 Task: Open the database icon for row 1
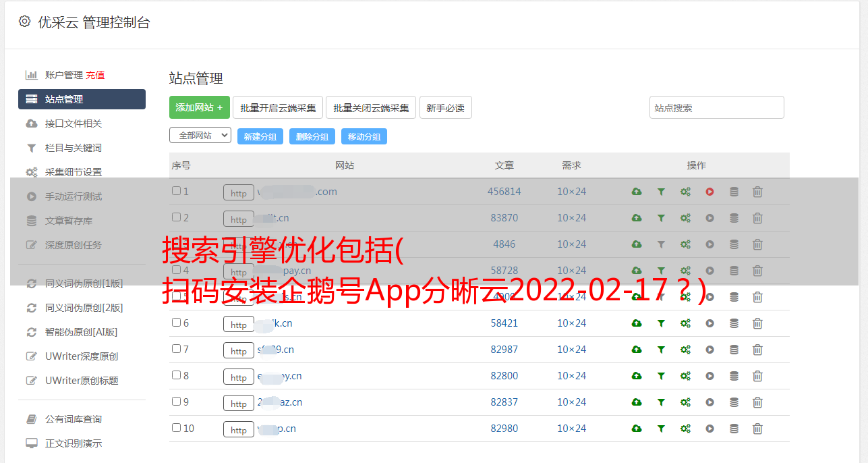pos(734,192)
